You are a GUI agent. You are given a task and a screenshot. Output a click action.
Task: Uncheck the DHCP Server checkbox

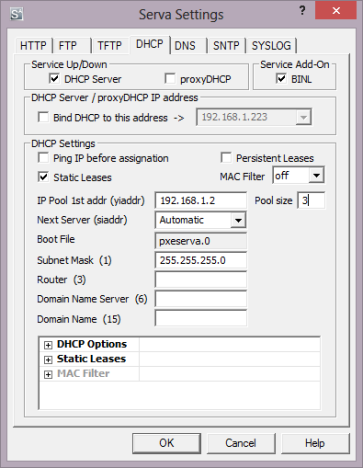[54, 79]
